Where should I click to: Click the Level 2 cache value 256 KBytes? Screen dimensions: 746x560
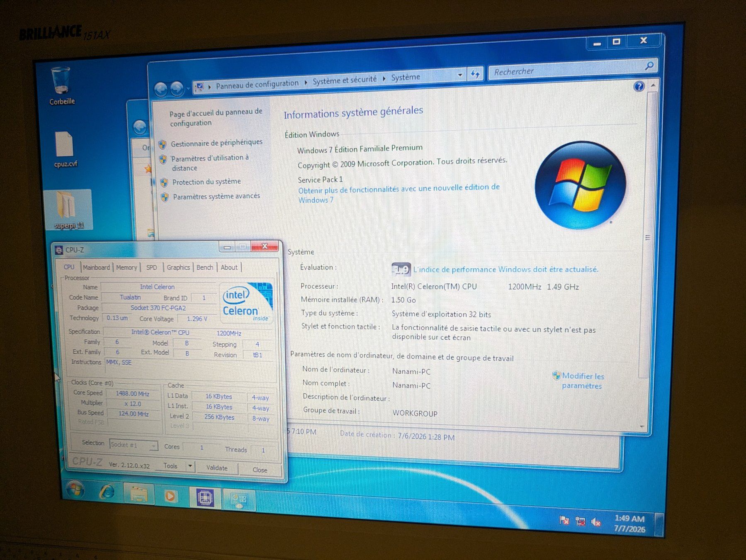[x=219, y=417]
